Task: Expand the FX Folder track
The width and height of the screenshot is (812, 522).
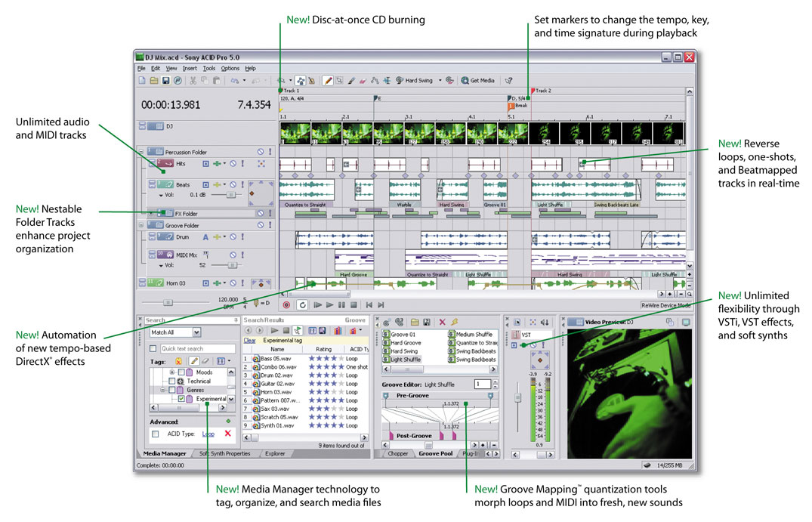Action: tap(151, 213)
